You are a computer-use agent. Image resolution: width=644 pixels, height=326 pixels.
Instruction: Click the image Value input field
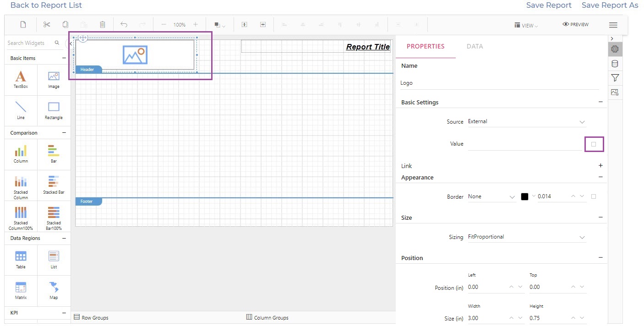[x=524, y=144]
